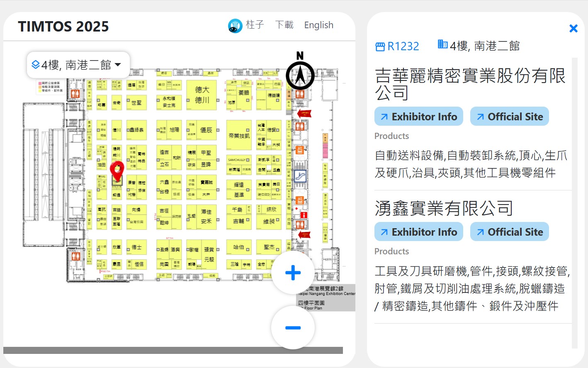Select the 聖杰 booth

click(269, 247)
